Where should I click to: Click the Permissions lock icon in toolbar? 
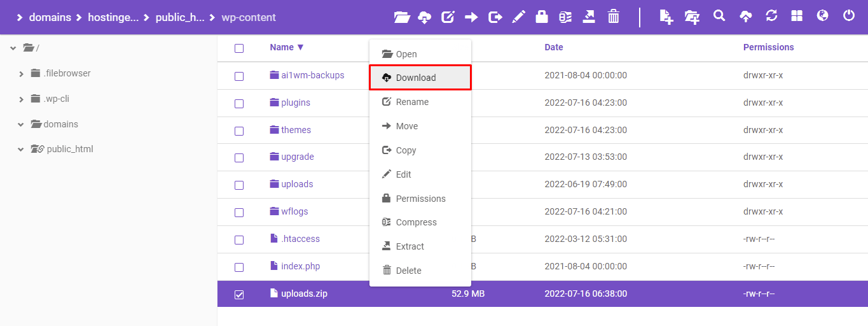point(542,17)
